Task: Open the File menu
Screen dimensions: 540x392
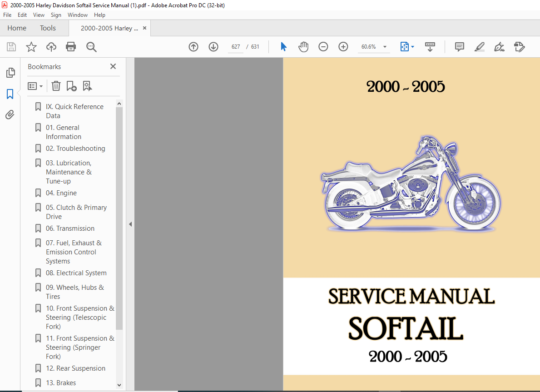Action: pyautogui.click(x=7, y=15)
